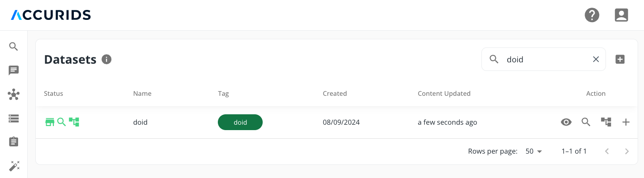The image size is (644, 178).
Task: Open the magic wand icon in sidebar
Action: tap(14, 166)
